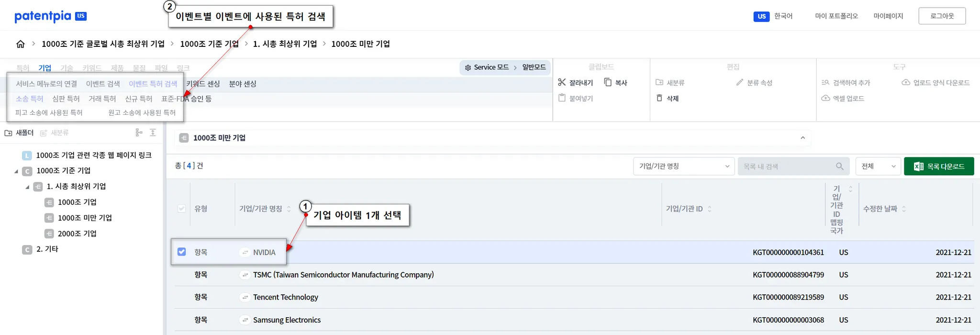Click the 목록 다운로드 button
The image size is (980, 335).
click(x=939, y=166)
